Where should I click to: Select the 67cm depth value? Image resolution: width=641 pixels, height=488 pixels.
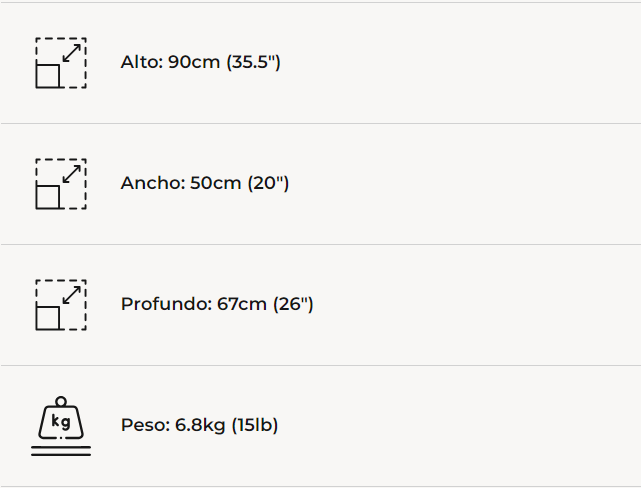click(x=242, y=304)
